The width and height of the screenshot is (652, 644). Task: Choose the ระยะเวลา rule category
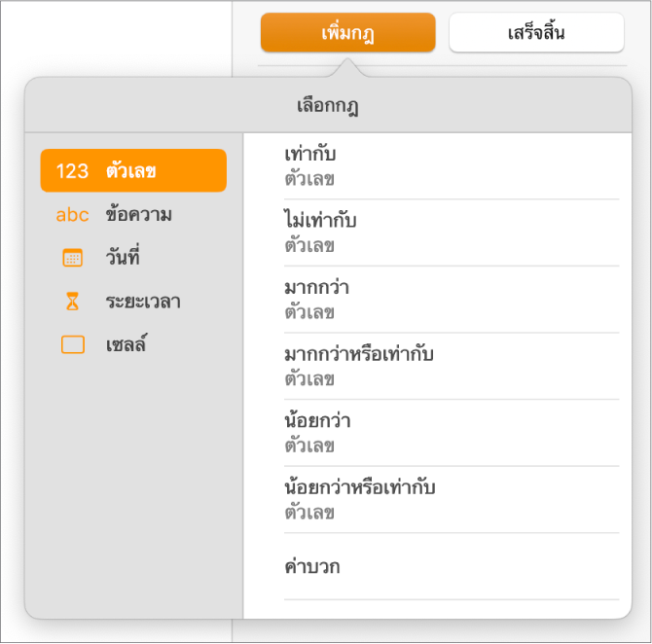142,302
